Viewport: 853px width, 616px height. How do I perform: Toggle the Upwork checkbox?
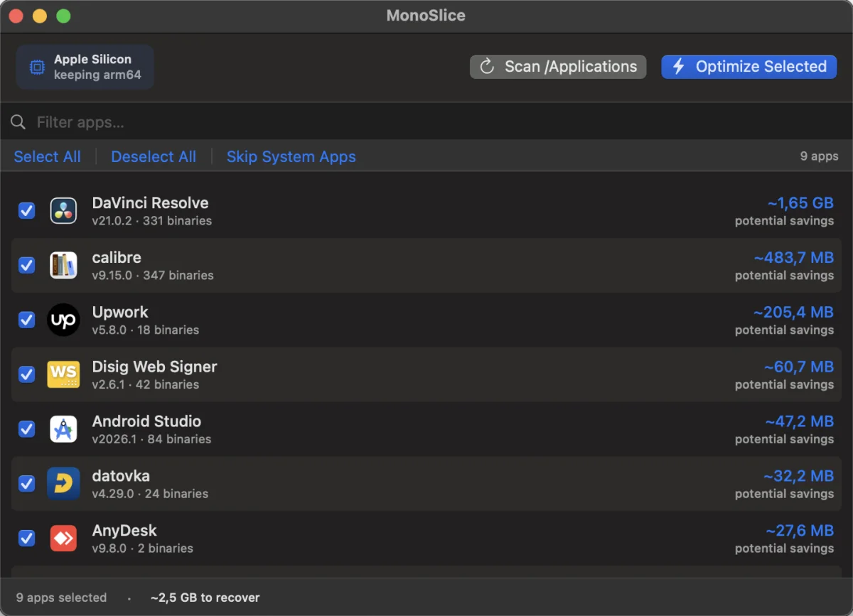click(26, 320)
